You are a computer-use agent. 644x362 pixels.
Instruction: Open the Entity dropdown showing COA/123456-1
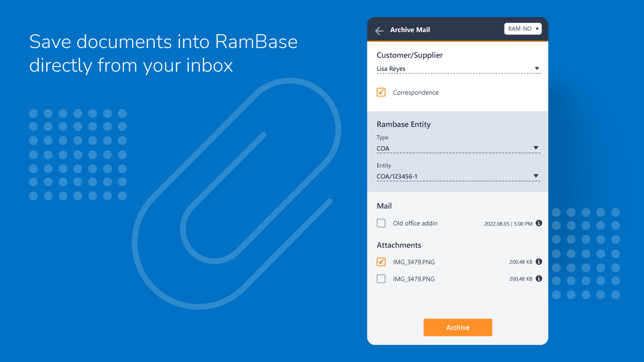click(x=459, y=177)
